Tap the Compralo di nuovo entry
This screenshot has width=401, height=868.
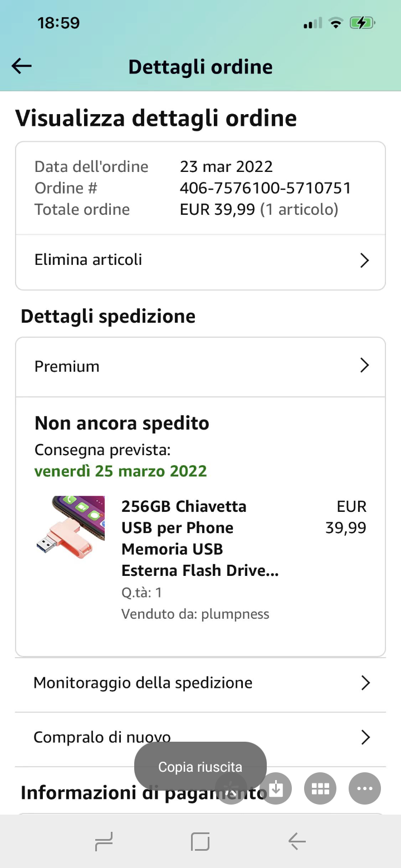tap(102, 737)
